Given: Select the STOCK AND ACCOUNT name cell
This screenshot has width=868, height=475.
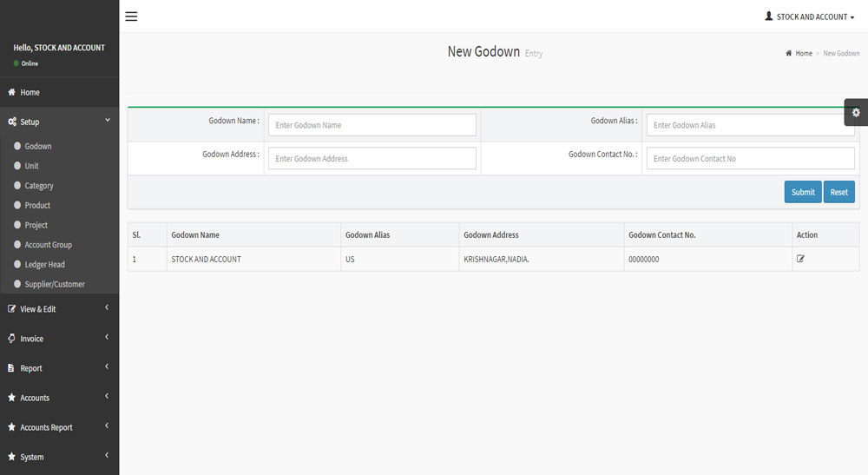Looking at the screenshot, I should click(x=253, y=259).
